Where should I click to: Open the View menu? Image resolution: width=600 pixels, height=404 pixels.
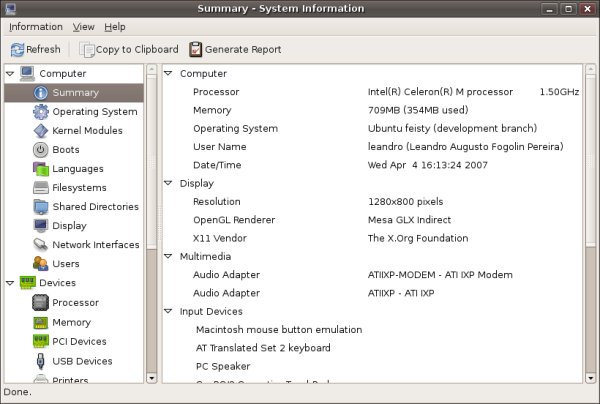pyautogui.click(x=83, y=27)
